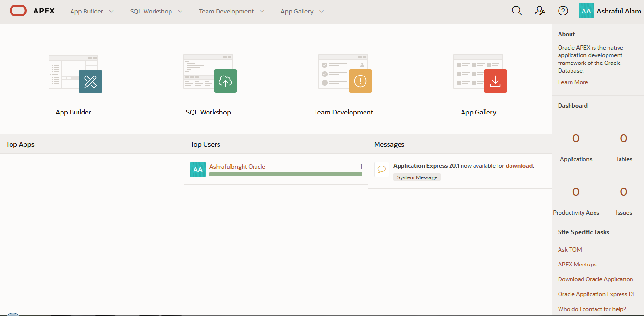Expand the App Builder dropdown arrow

tap(111, 11)
